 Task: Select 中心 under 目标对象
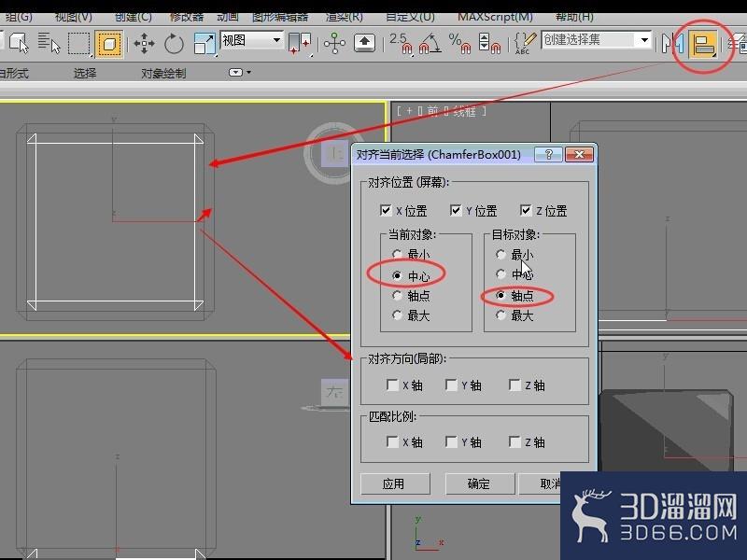500,273
